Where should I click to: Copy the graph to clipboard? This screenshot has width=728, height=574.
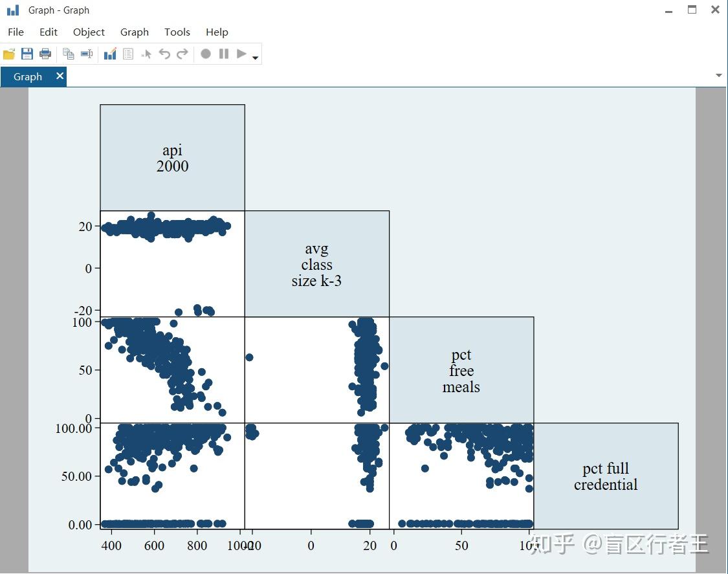[68, 54]
